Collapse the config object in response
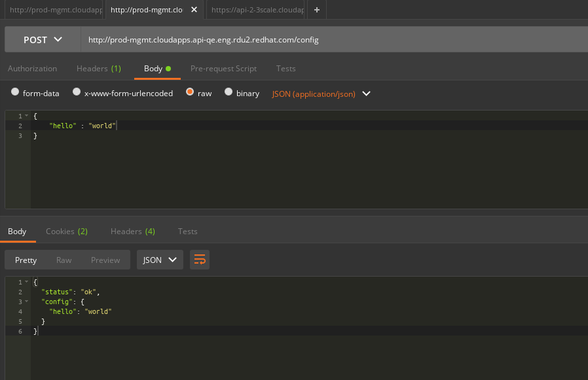This screenshot has width=588, height=380. [26, 302]
